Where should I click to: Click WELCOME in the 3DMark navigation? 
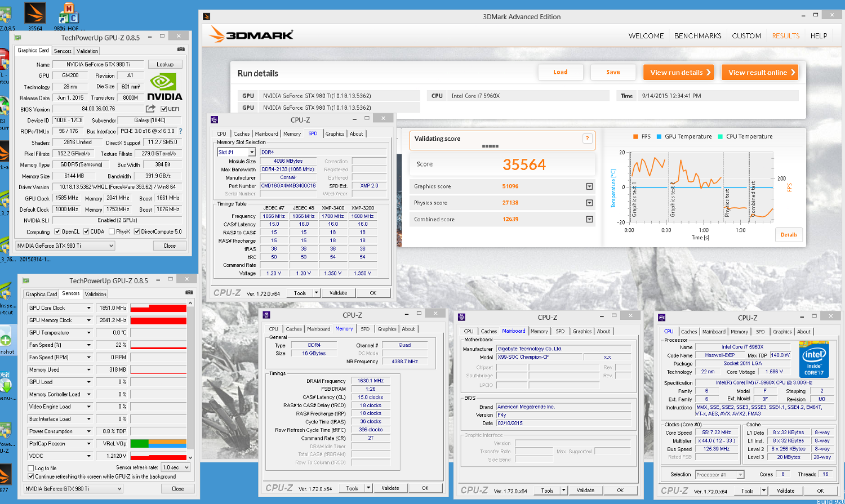[x=646, y=35]
